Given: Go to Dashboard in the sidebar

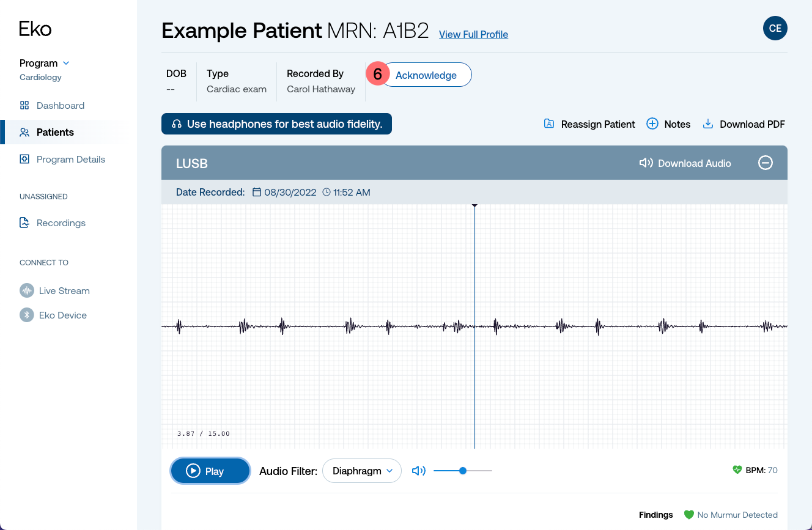Looking at the screenshot, I should coord(61,105).
